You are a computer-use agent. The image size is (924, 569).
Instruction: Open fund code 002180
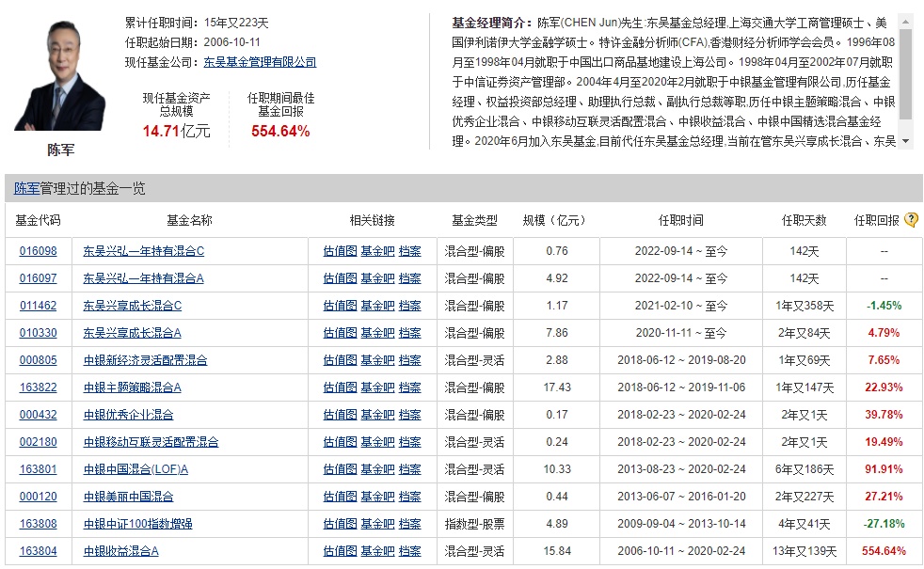39,442
